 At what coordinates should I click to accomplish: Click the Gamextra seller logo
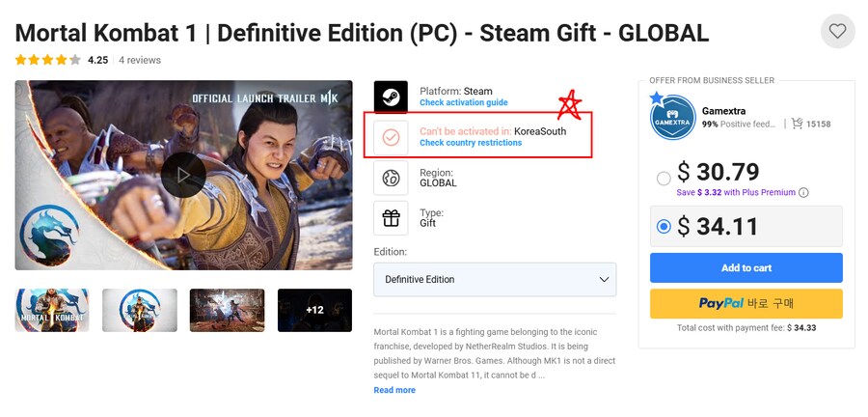[672, 117]
